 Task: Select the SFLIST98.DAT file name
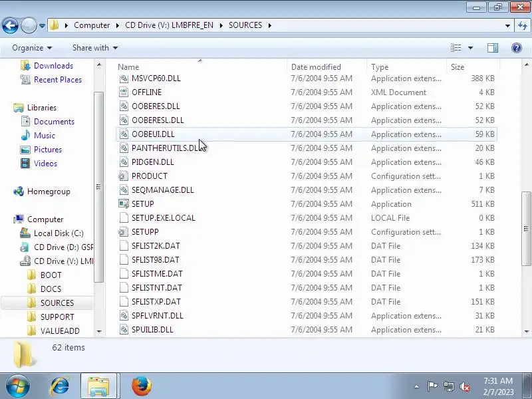pos(156,259)
